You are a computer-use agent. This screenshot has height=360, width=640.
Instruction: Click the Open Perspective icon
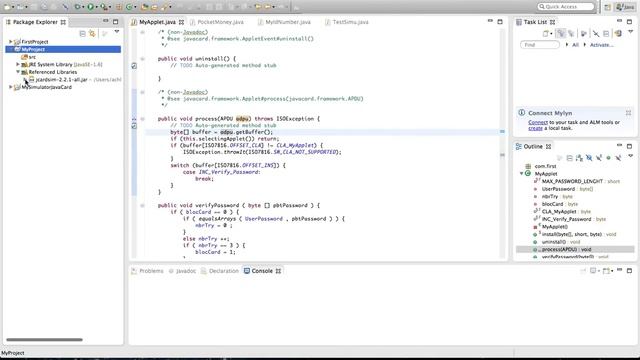pos(607,7)
